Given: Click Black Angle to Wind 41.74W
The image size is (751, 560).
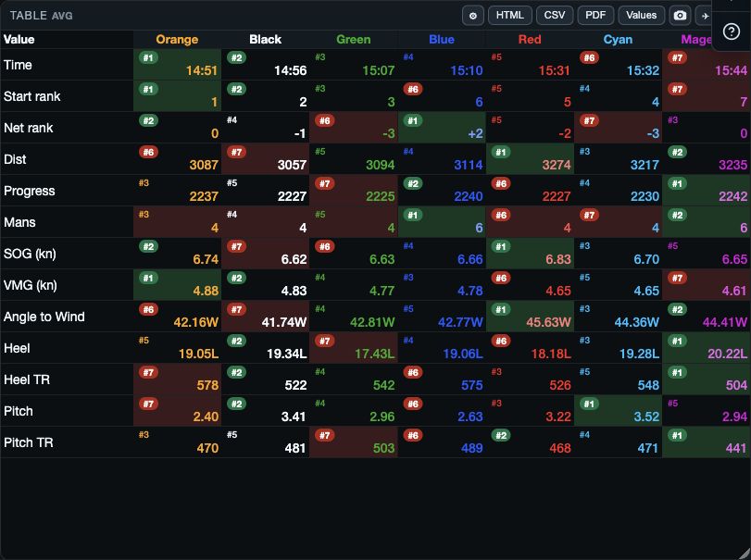Looking at the screenshot, I should [x=284, y=323].
